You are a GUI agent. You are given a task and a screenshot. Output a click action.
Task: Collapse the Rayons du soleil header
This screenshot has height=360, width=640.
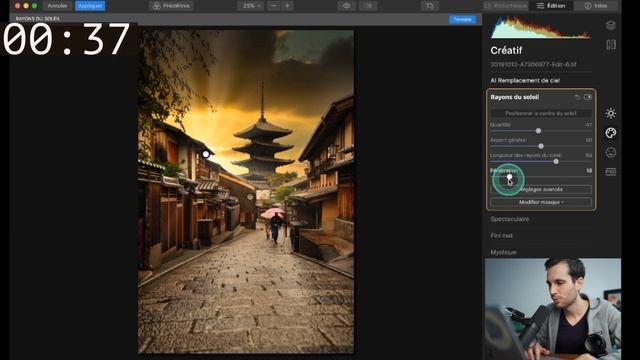[x=514, y=97]
